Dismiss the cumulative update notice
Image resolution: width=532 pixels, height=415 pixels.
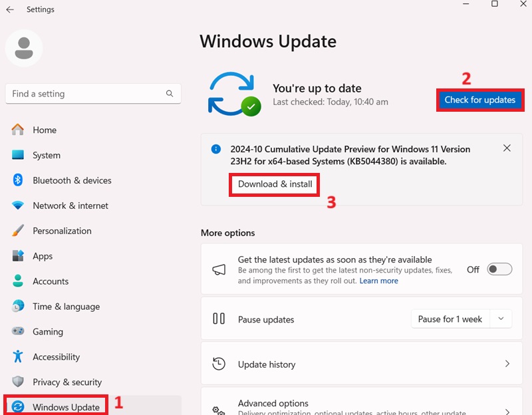coord(507,148)
